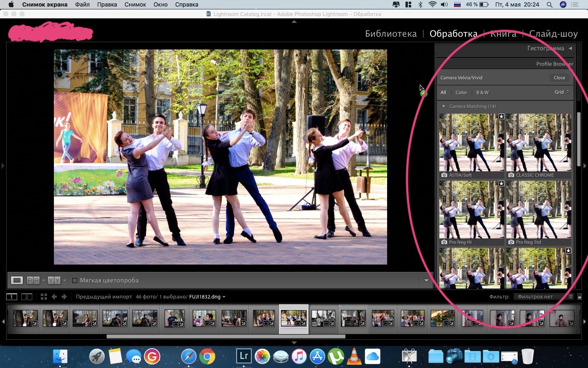Select the black-and-white filmstrip thumbnail
588x368 pixels.
(323, 318)
